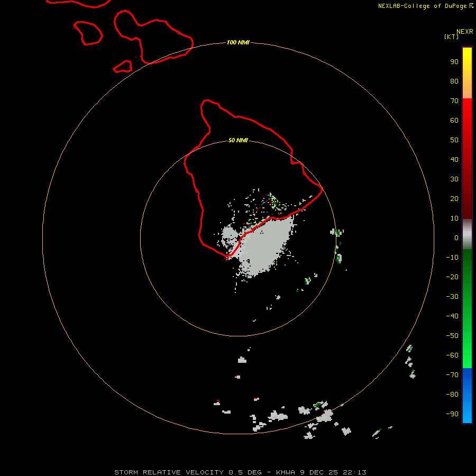The width and height of the screenshot is (476, 476).
Task: Click the -90 tick label on the scale
Action: (452, 414)
